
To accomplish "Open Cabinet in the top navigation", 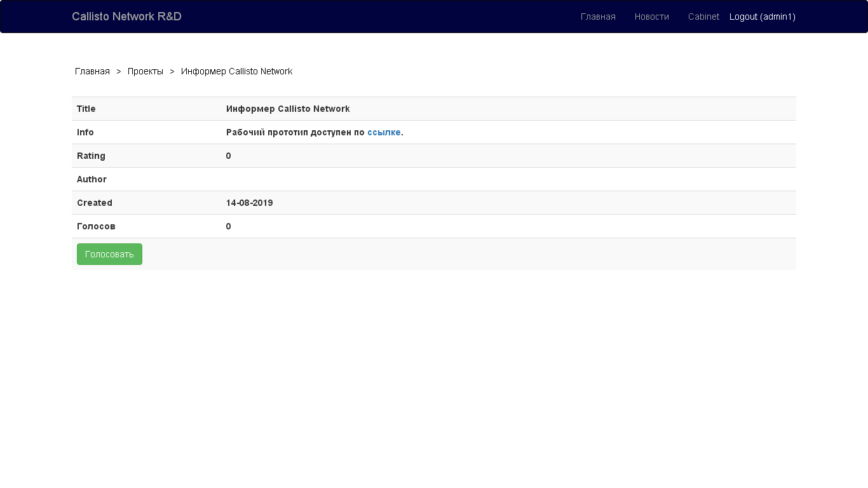I will 703,17.
